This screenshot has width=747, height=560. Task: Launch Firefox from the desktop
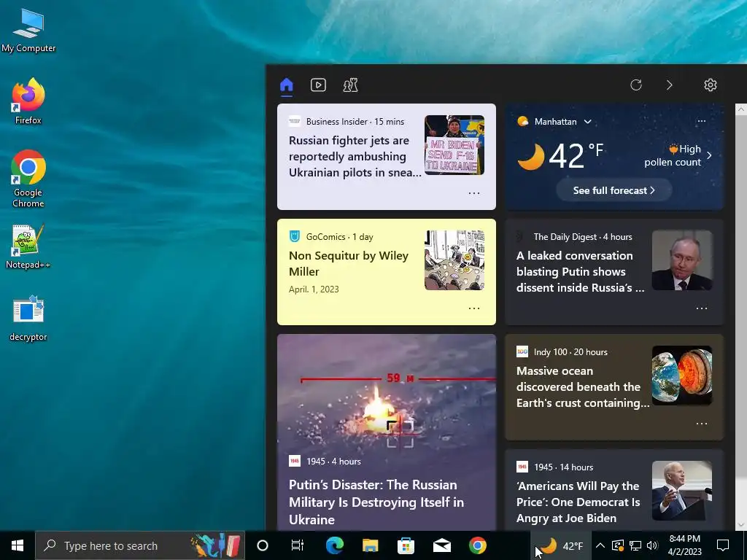(x=28, y=101)
